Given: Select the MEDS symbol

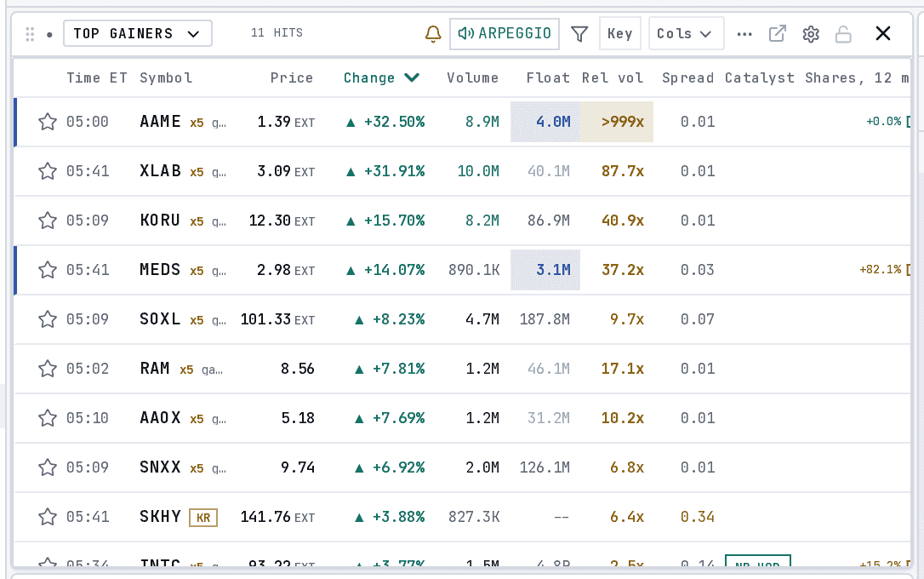Looking at the screenshot, I should (160, 270).
